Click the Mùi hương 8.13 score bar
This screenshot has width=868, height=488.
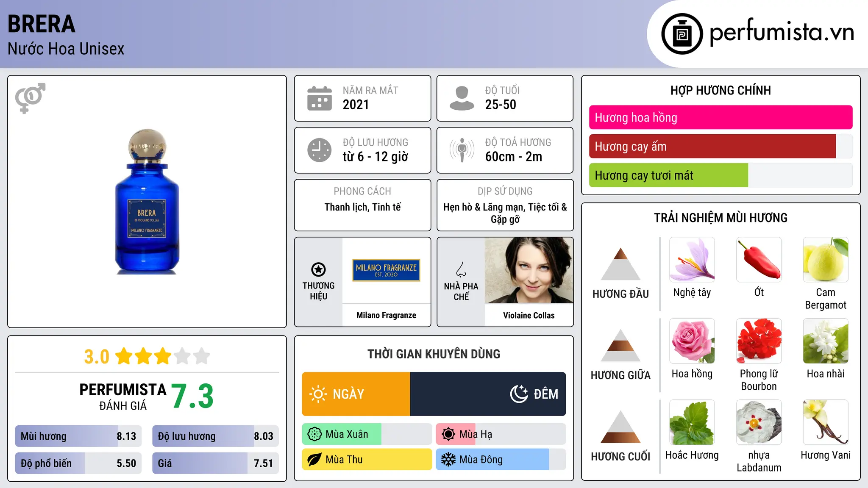78,436
